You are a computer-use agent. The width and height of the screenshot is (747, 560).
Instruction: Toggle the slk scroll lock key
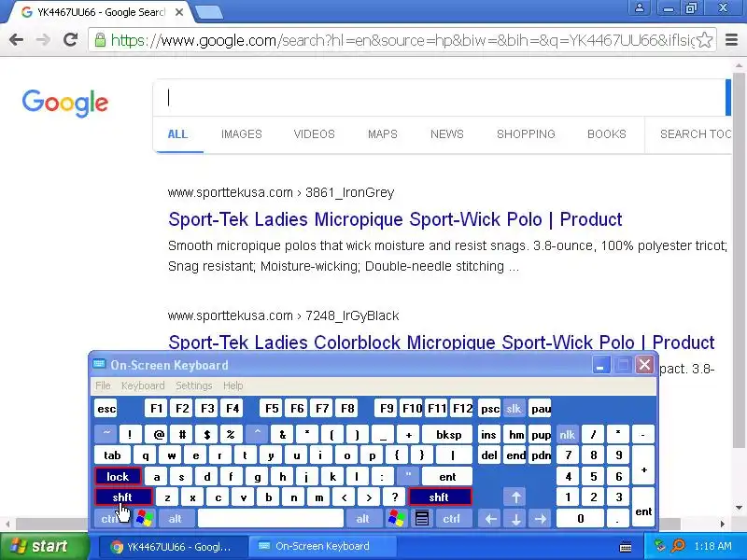[x=514, y=408]
